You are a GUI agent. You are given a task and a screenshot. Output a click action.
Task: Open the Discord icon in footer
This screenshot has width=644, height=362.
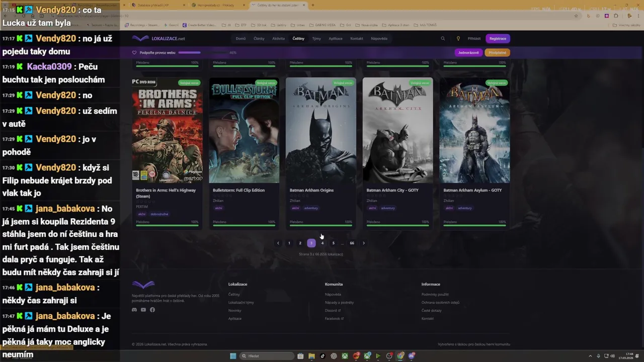click(x=134, y=310)
